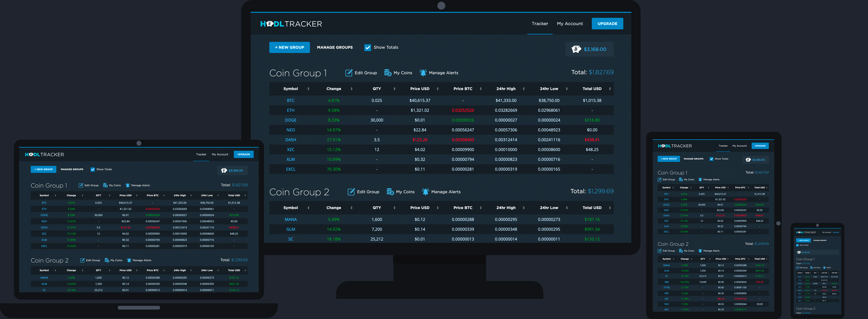The width and height of the screenshot is (868, 319).
Task: Click HODL Tracker logo on tablet screen
Action: coord(675,146)
